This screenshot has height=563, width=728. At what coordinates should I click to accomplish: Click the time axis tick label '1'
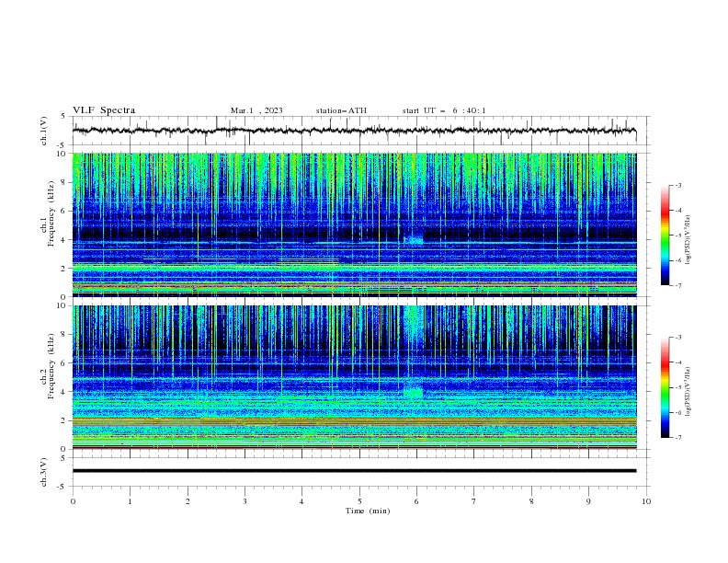(130, 501)
